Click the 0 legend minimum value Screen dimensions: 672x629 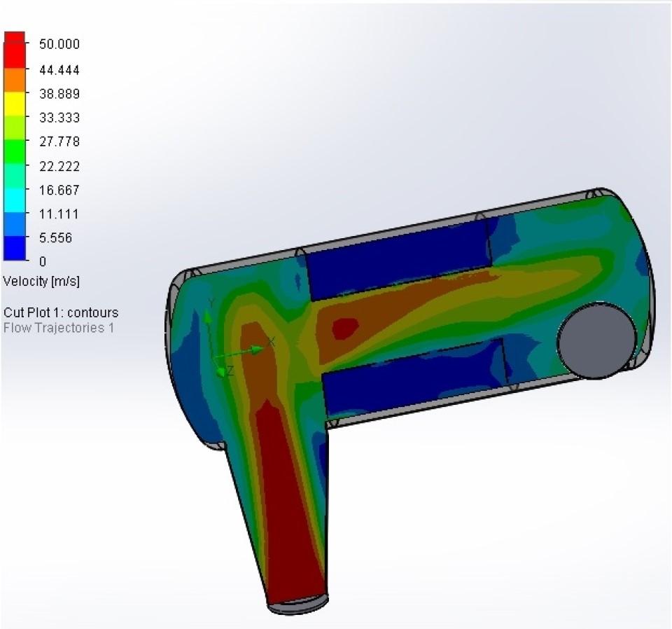(x=43, y=261)
